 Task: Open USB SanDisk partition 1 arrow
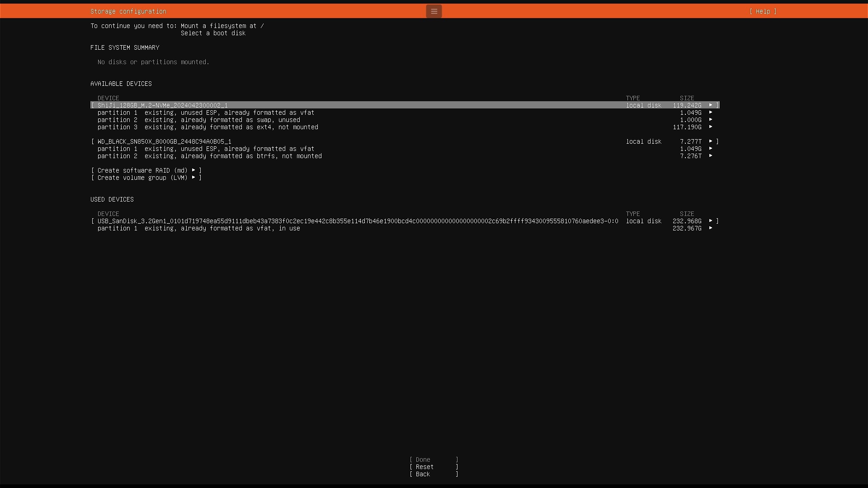coord(711,228)
